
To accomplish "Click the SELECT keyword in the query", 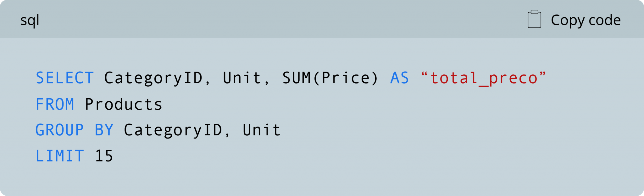I will 64,78.
